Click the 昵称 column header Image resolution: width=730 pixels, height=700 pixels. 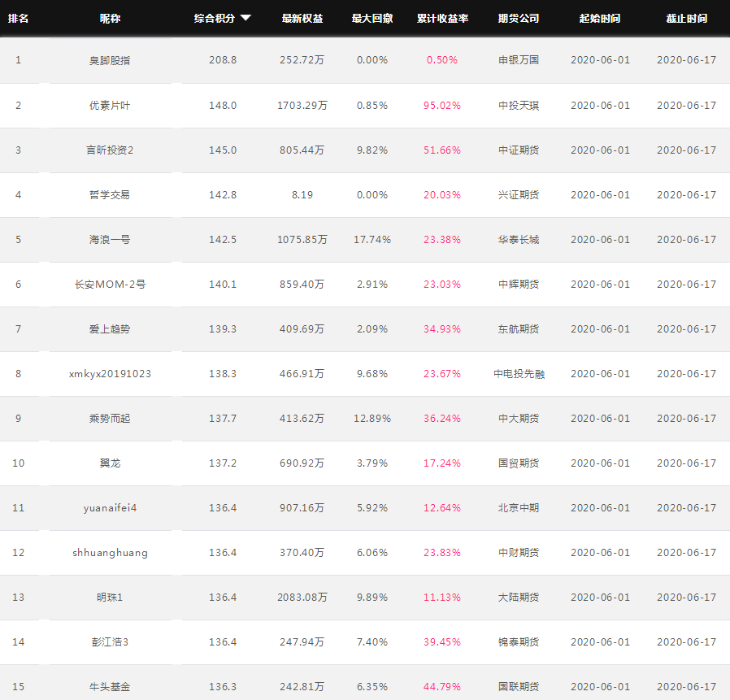tap(110, 18)
